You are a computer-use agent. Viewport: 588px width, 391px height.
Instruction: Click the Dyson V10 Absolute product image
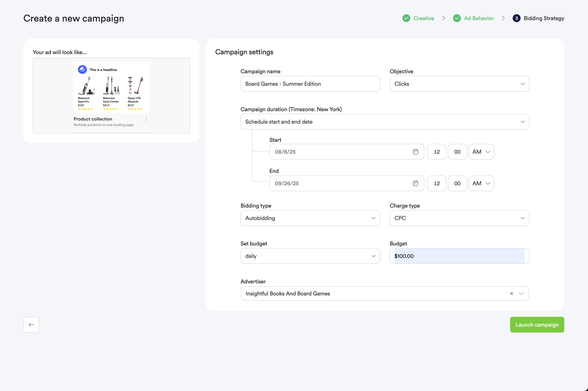click(136, 86)
